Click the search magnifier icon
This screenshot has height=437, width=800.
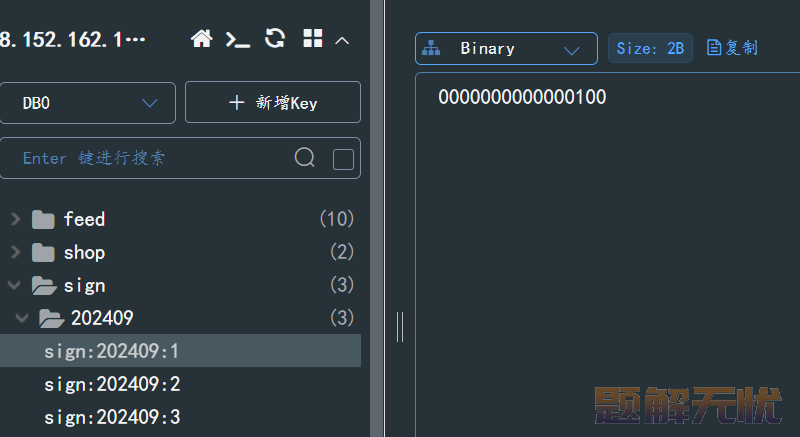(x=305, y=158)
